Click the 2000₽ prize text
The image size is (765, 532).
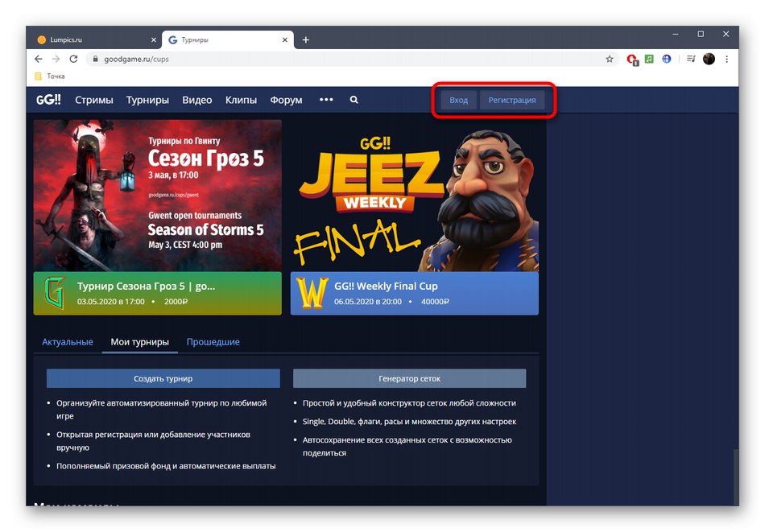click(x=176, y=301)
